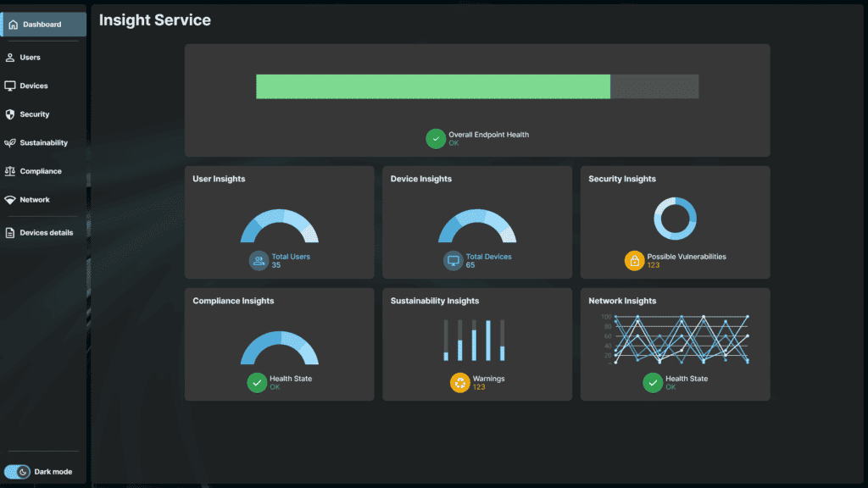The height and width of the screenshot is (488, 868).
Task: Click the Total Users people icon
Action: coord(257,260)
